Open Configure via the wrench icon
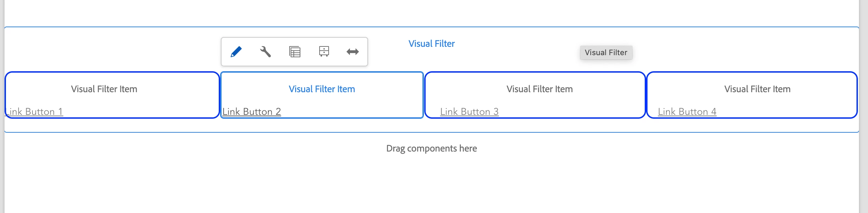Image resolution: width=868 pixels, height=213 pixels. [265, 52]
